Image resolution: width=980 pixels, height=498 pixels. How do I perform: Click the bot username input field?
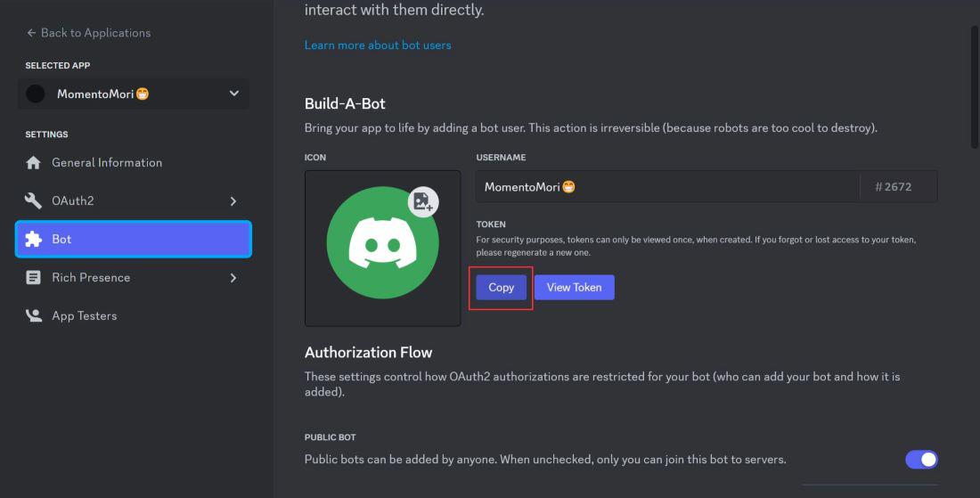click(668, 187)
